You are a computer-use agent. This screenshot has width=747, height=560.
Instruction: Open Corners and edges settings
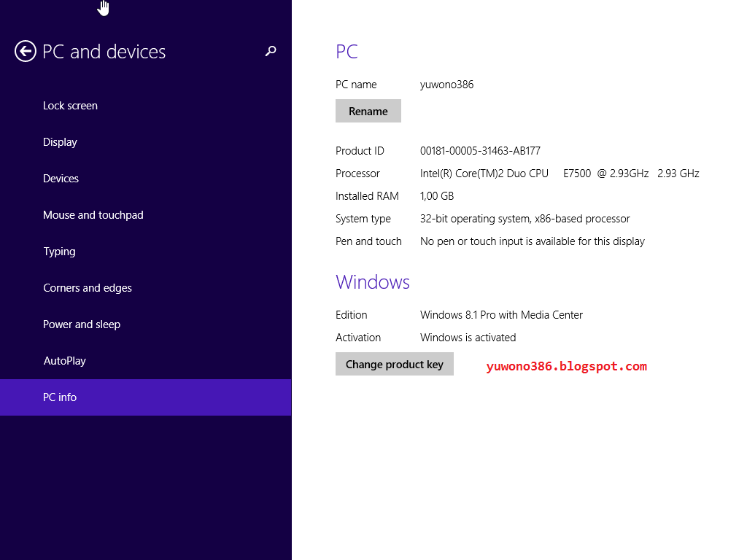point(146,288)
